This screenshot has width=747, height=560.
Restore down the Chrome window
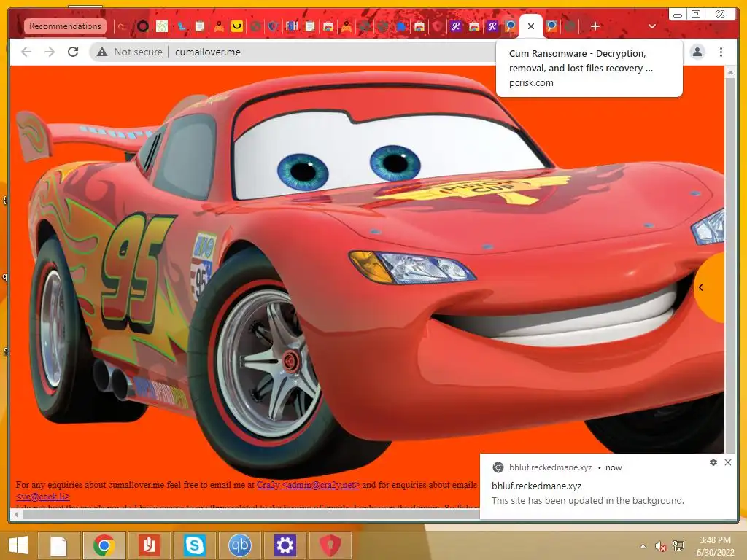pos(696,15)
